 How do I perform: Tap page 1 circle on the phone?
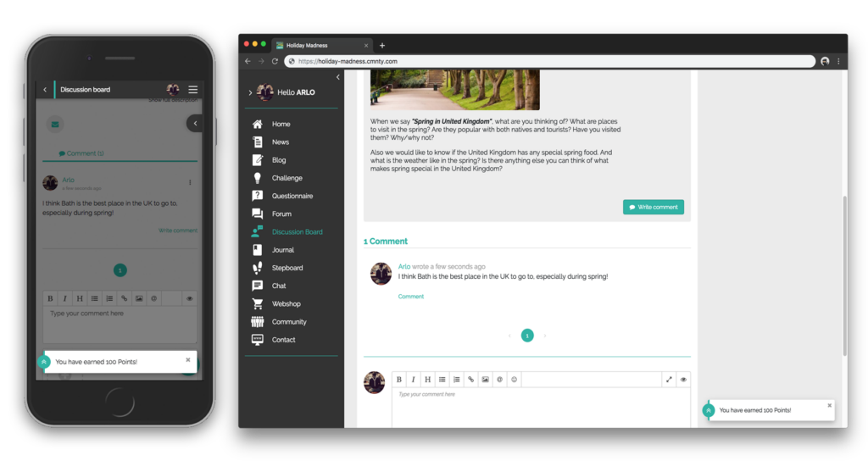click(x=120, y=270)
